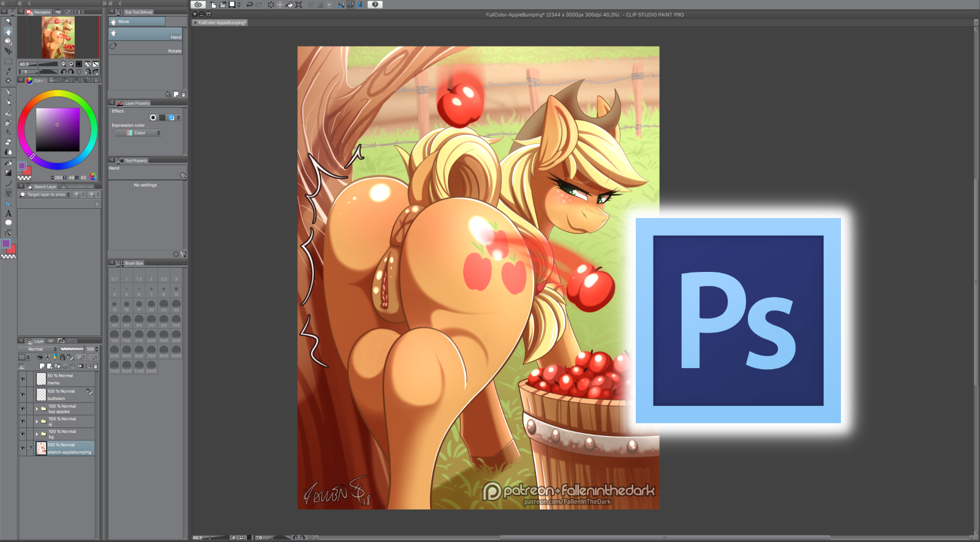
Task: Select brush size 100 preset
Action: pyautogui.click(x=176, y=321)
